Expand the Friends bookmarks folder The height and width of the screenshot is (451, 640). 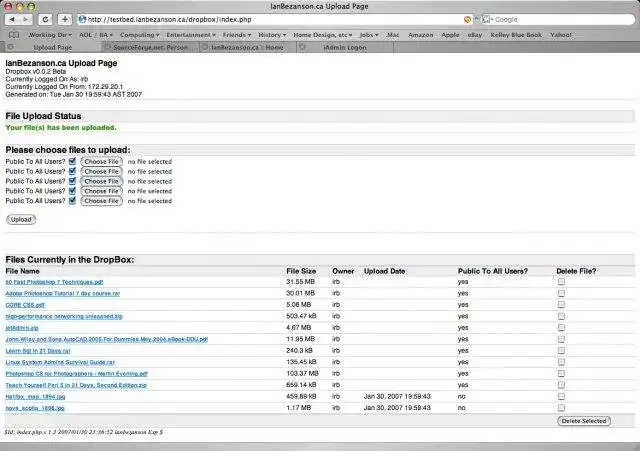(237, 35)
